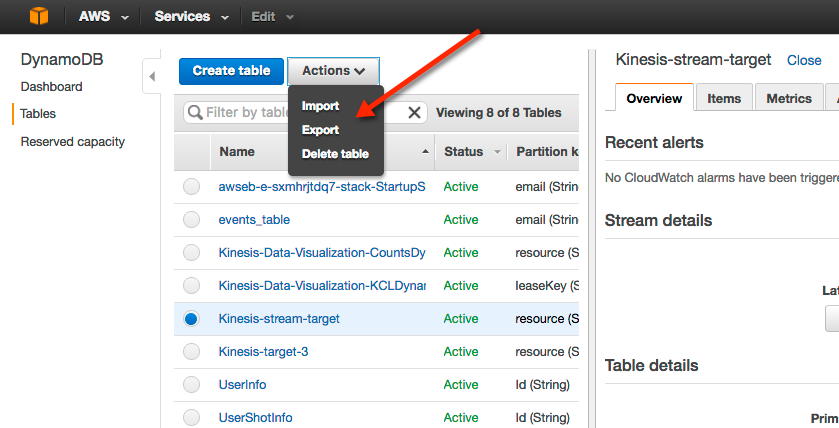Viewport: 839px width, 428px height.
Task: Click selected radio for Kinesis-stream-target
Action: pyautogui.click(x=192, y=319)
